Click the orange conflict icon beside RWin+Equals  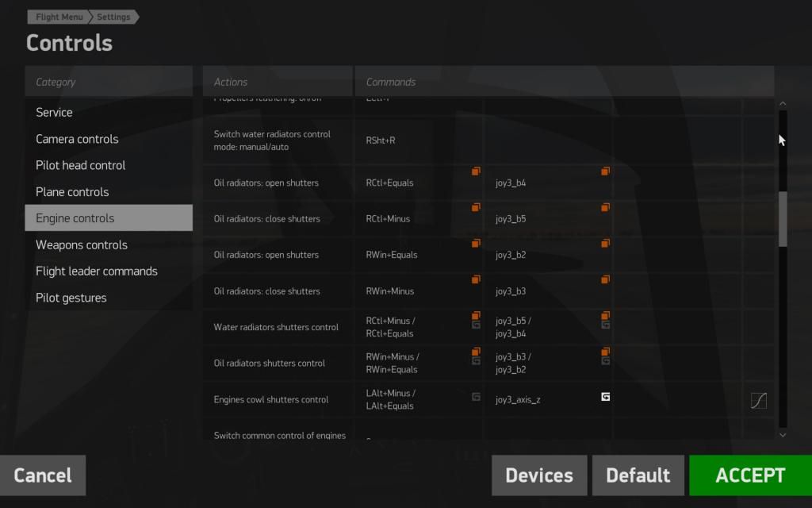coord(476,244)
